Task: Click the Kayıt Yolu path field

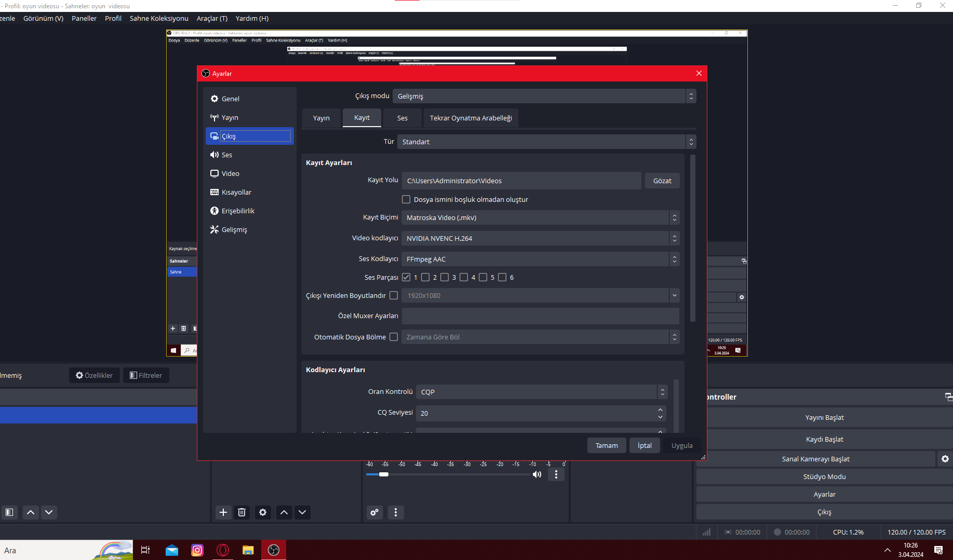Action: click(521, 181)
